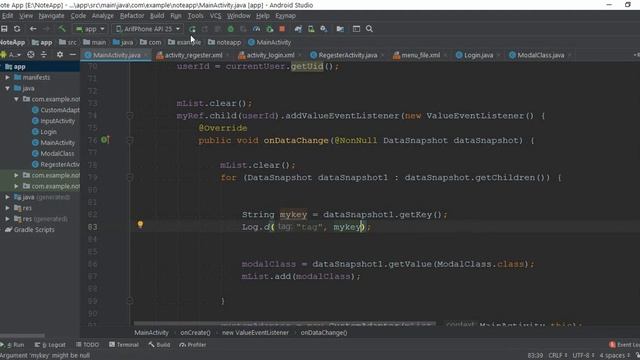The width and height of the screenshot is (640, 360).
Task: Click the Profile app gauge icon
Action: (256, 29)
